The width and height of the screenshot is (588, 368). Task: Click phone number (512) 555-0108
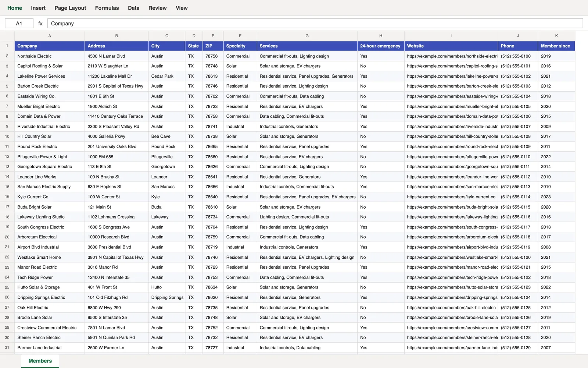tap(518, 137)
